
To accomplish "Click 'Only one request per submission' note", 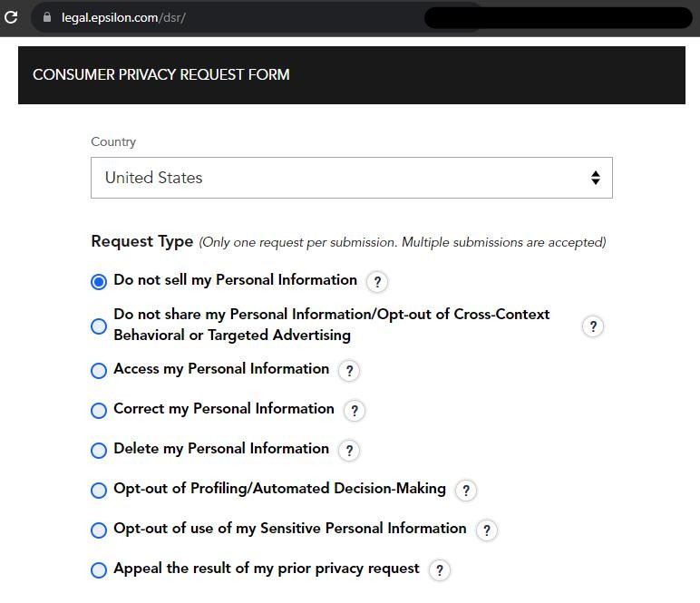I will (x=403, y=242).
